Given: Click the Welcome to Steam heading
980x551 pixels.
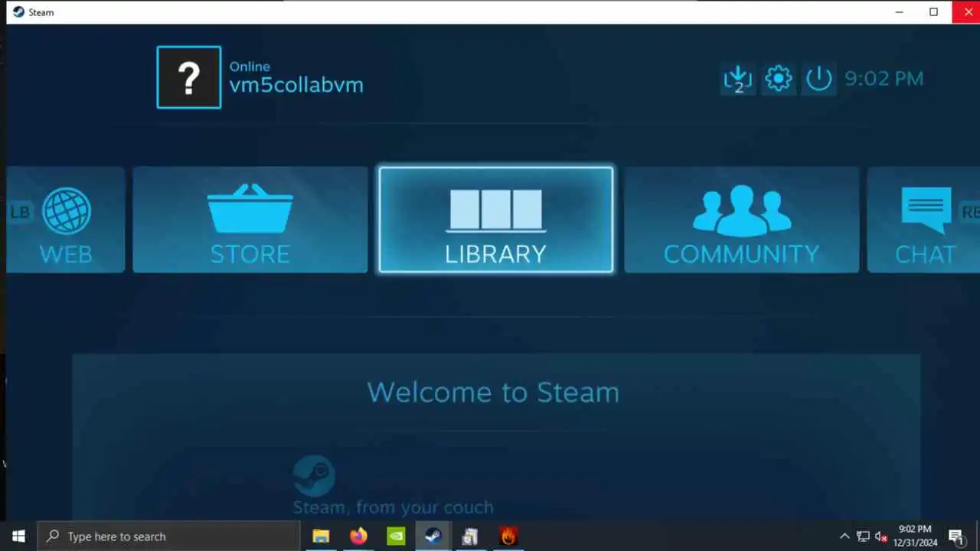Looking at the screenshot, I should (493, 392).
